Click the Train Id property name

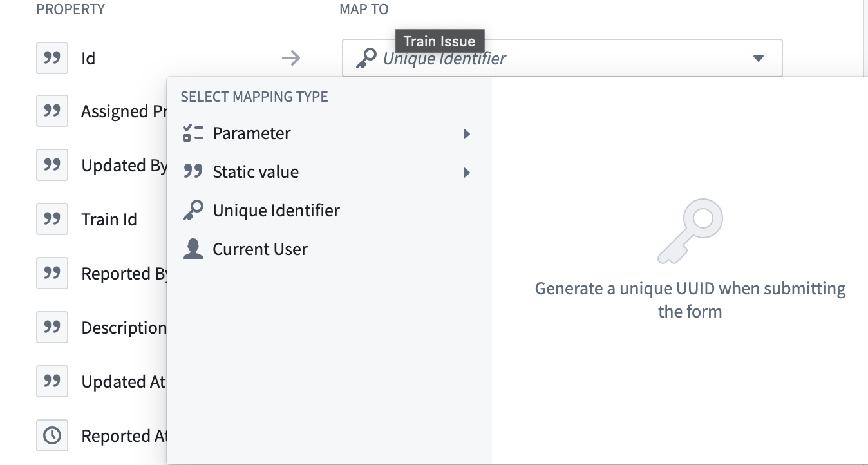109,220
